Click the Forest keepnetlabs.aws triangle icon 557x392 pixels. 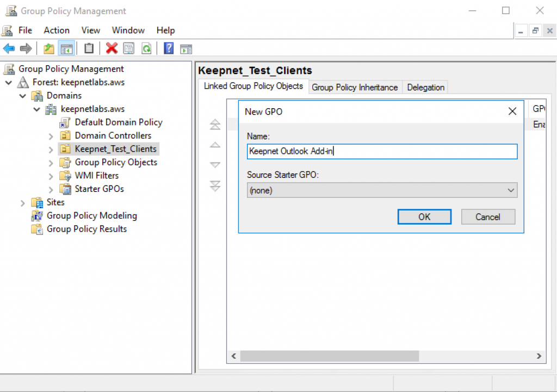(x=23, y=83)
